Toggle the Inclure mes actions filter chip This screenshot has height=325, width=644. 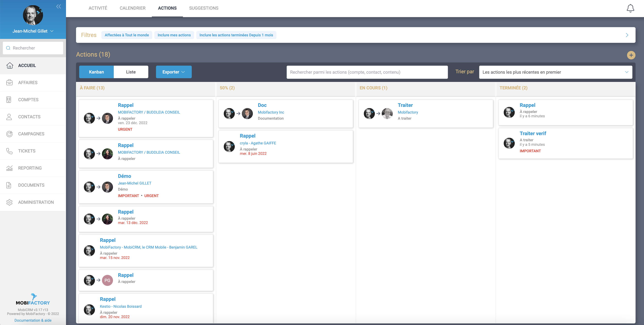point(174,35)
